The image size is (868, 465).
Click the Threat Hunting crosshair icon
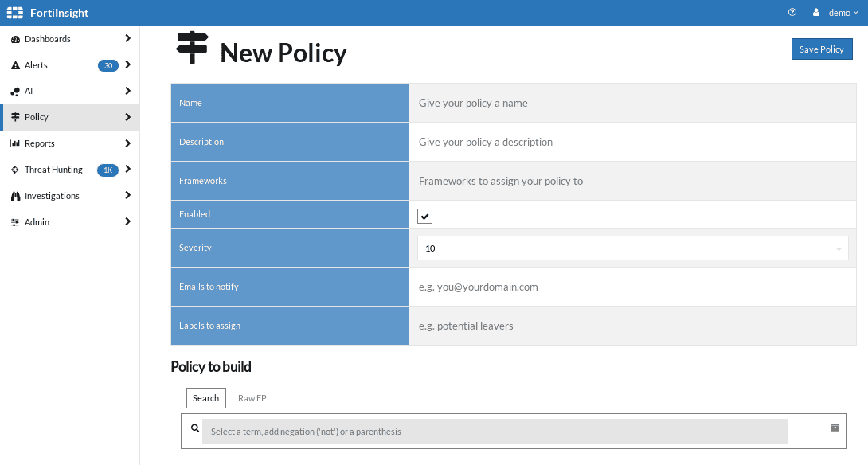(15, 170)
